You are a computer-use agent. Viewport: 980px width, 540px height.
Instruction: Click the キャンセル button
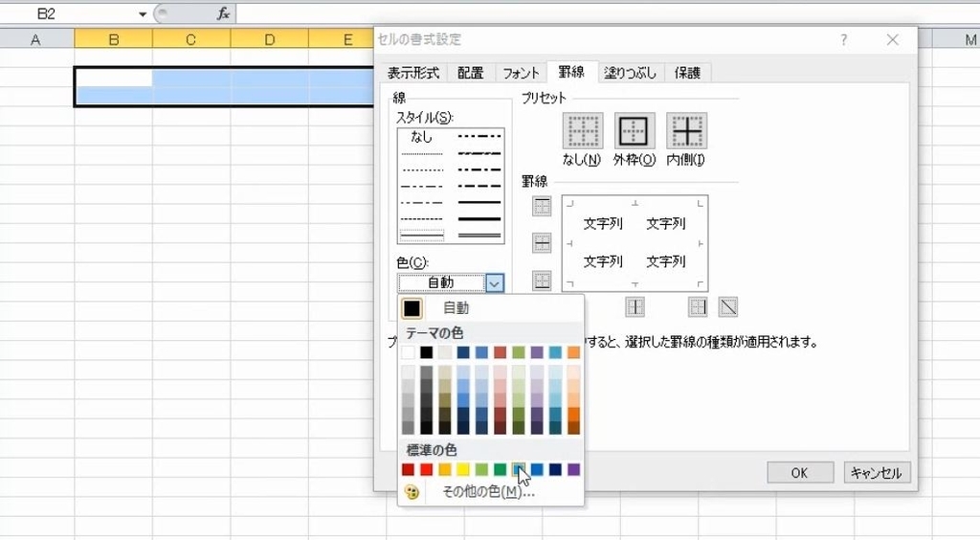click(877, 473)
